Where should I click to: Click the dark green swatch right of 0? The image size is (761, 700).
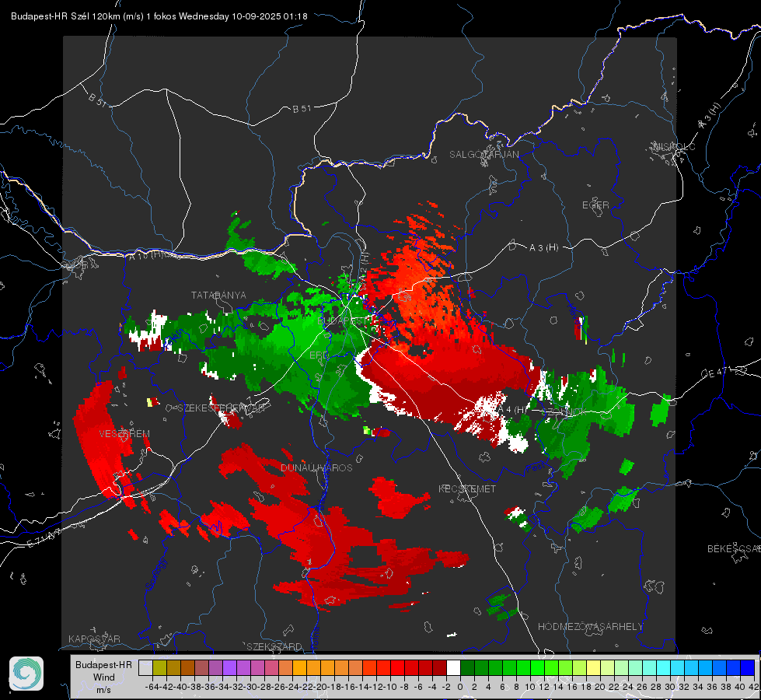point(467,668)
